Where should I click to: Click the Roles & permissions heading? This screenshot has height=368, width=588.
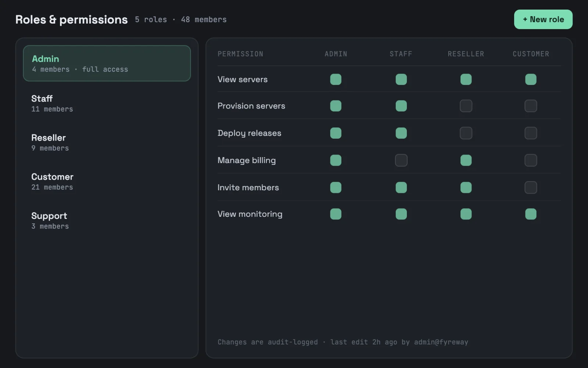pos(72,20)
